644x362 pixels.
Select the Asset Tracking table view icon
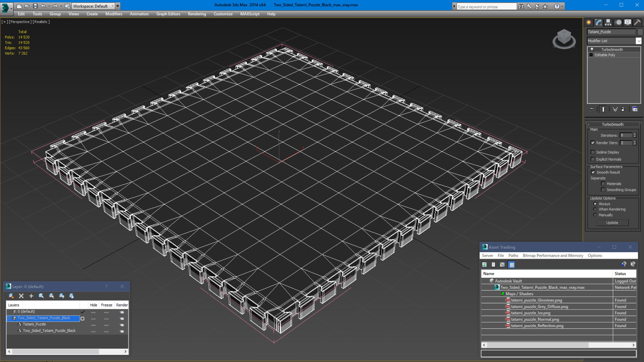[512, 265]
